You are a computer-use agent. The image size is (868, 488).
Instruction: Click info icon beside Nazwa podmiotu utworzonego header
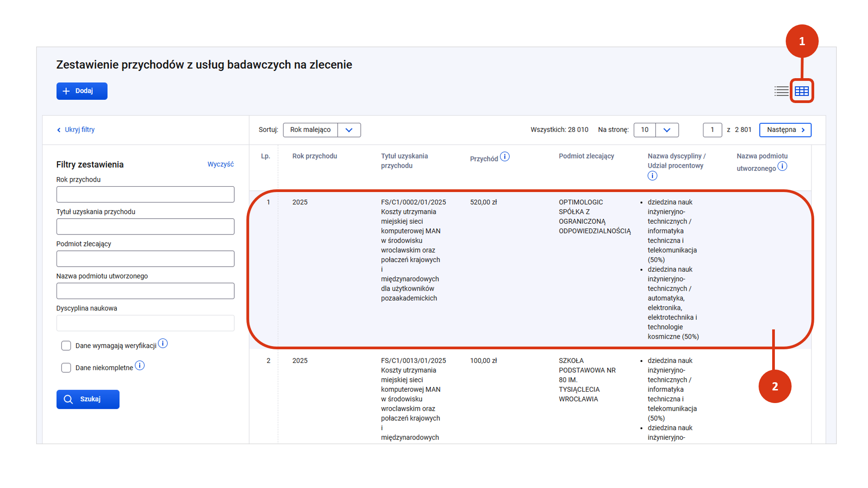[x=782, y=166]
